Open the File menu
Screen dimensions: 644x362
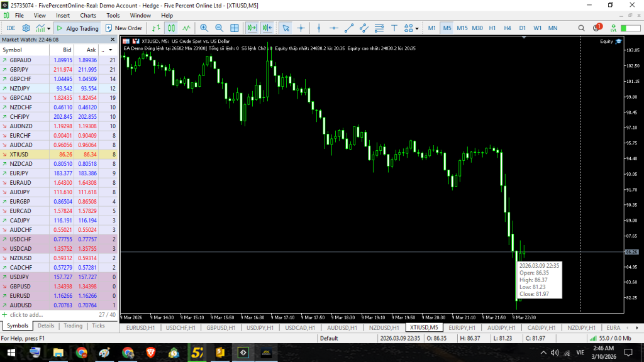pos(19,15)
